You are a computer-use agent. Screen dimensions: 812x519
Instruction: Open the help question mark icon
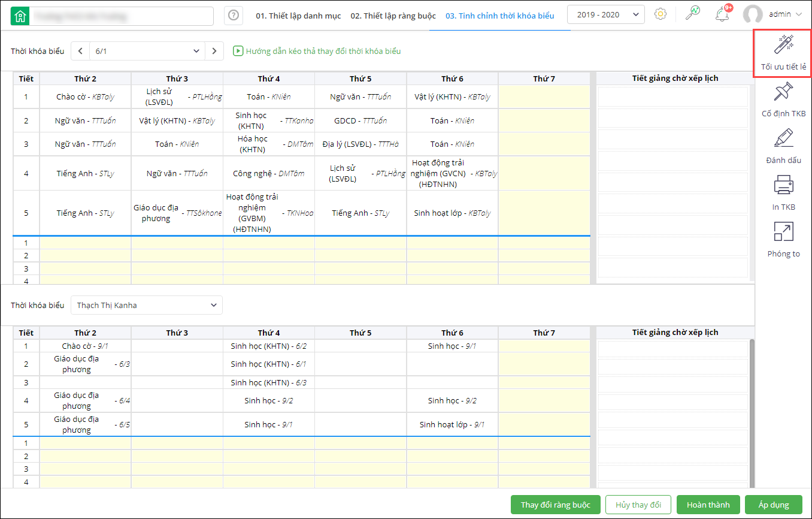(x=234, y=16)
